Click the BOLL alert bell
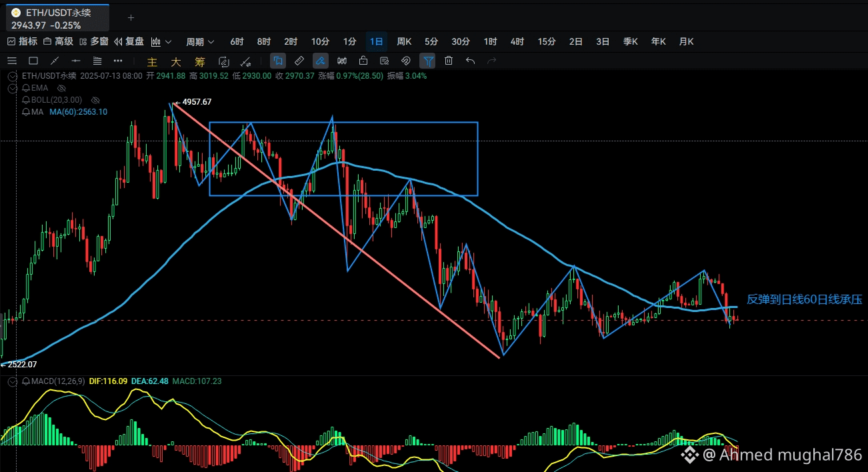 click(26, 100)
